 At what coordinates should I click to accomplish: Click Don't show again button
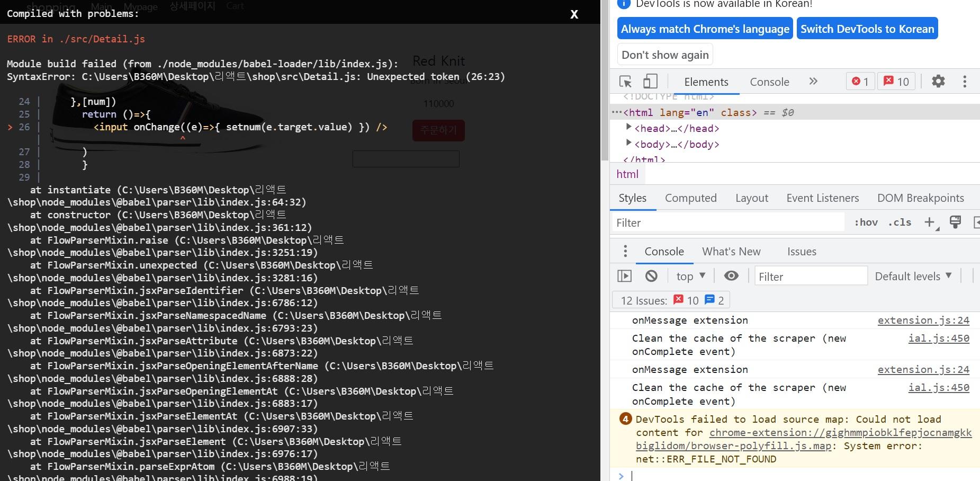[665, 55]
